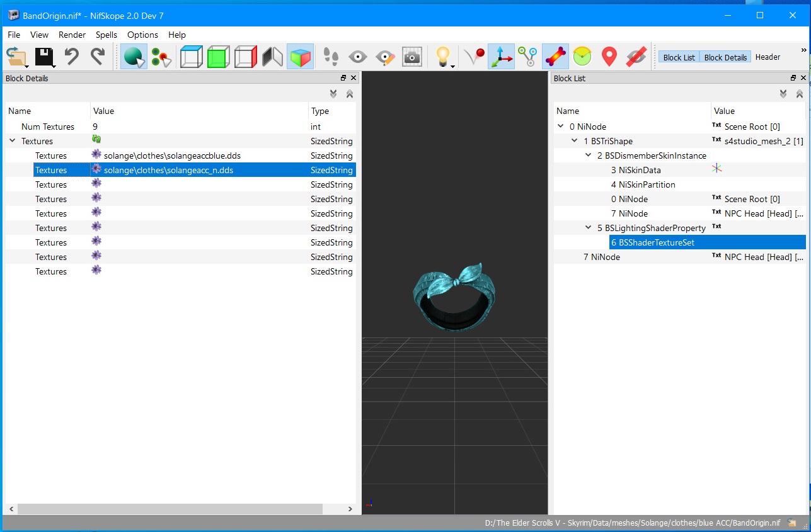Viewport: 811px width, 532px height.
Task: Select the solangeacc_n.dds texture path
Action: (x=168, y=170)
